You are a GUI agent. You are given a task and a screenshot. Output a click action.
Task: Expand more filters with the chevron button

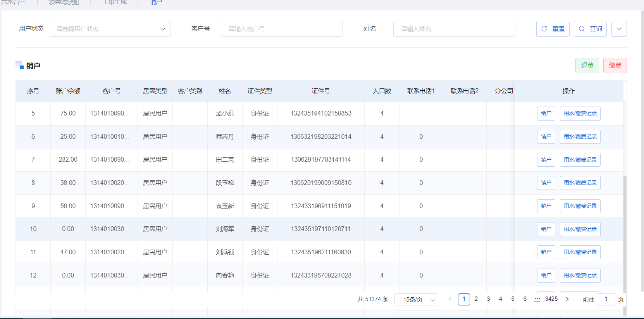pyautogui.click(x=619, y=29)
